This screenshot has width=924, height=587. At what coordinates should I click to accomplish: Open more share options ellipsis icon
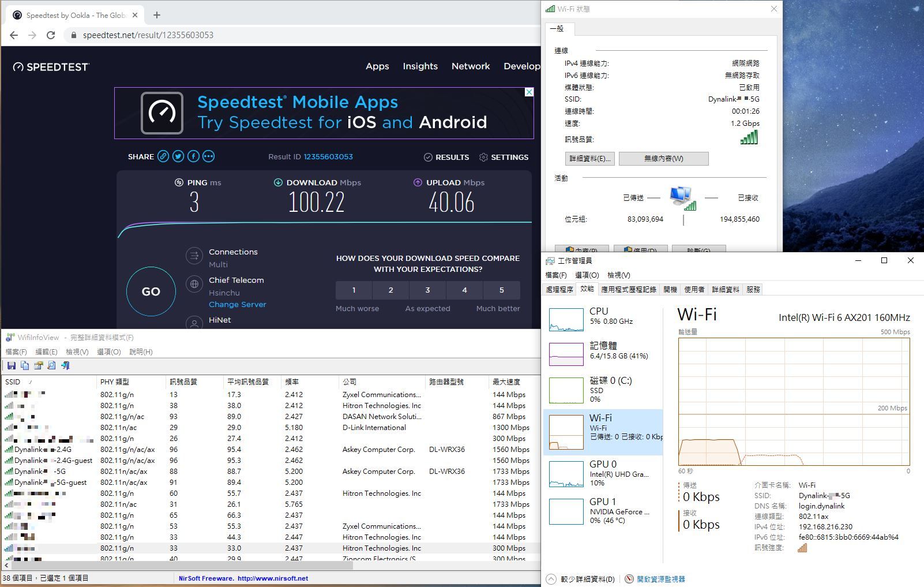208,156
